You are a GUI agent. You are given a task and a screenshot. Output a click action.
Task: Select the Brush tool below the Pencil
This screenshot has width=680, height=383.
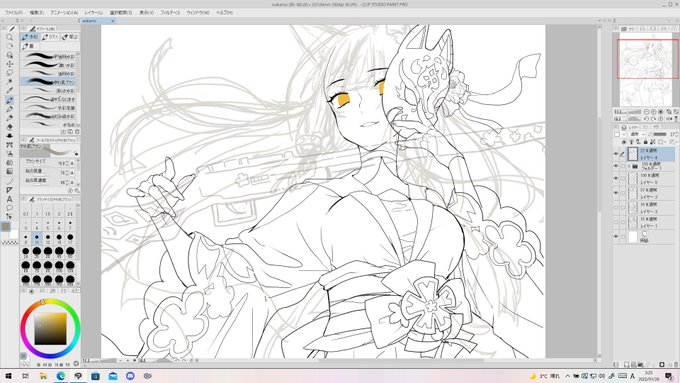(10, 118)
